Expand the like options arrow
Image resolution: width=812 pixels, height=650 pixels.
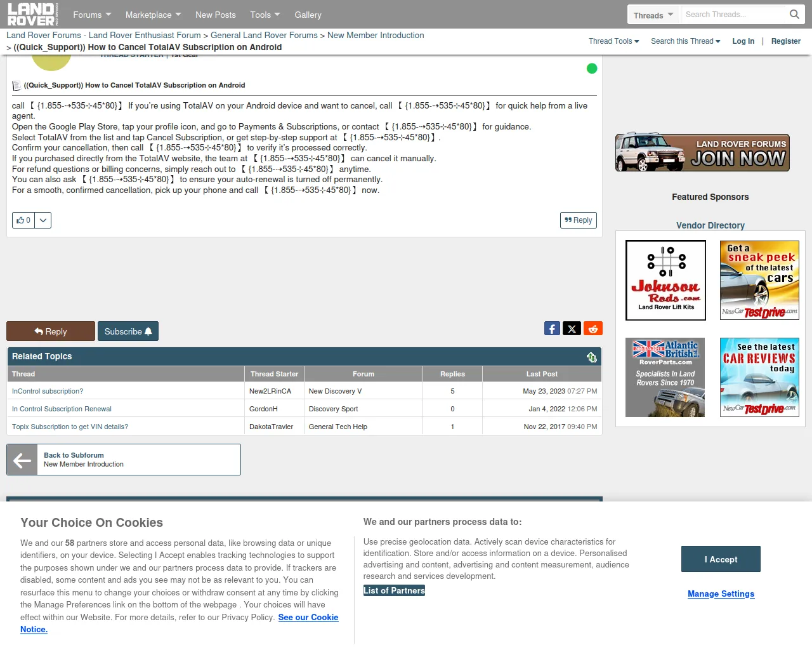[43, 220]
